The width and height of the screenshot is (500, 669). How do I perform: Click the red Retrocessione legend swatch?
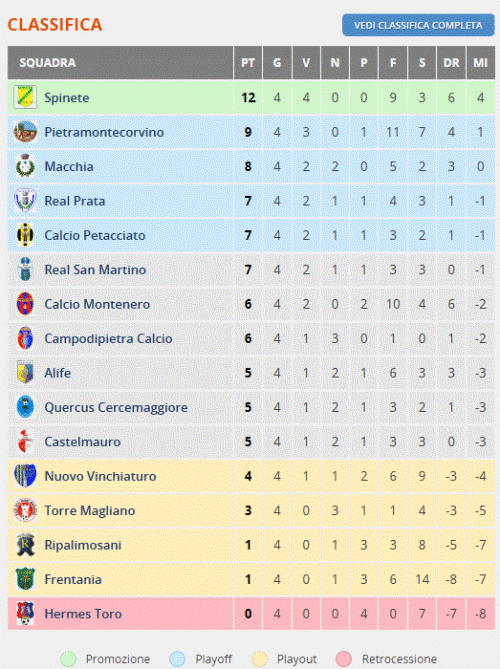coord(344,659)
